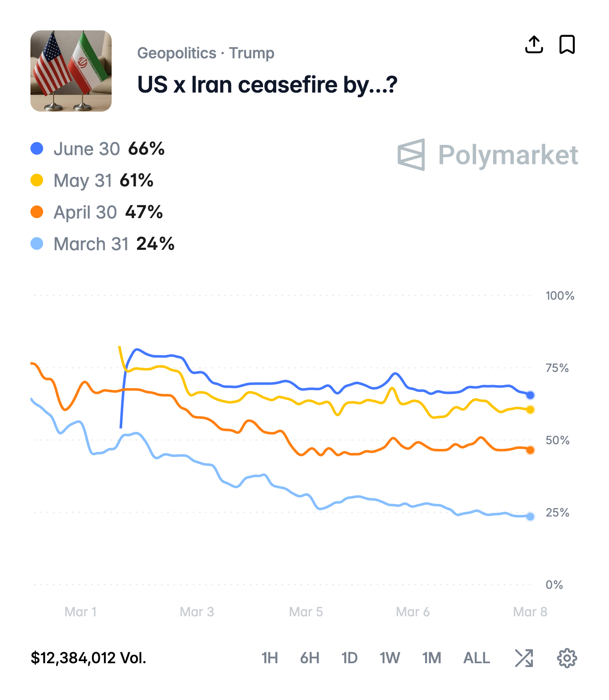This screenshot has height=700, width=609.
Task: Select the 1H time range
Action: click(269, 658)
